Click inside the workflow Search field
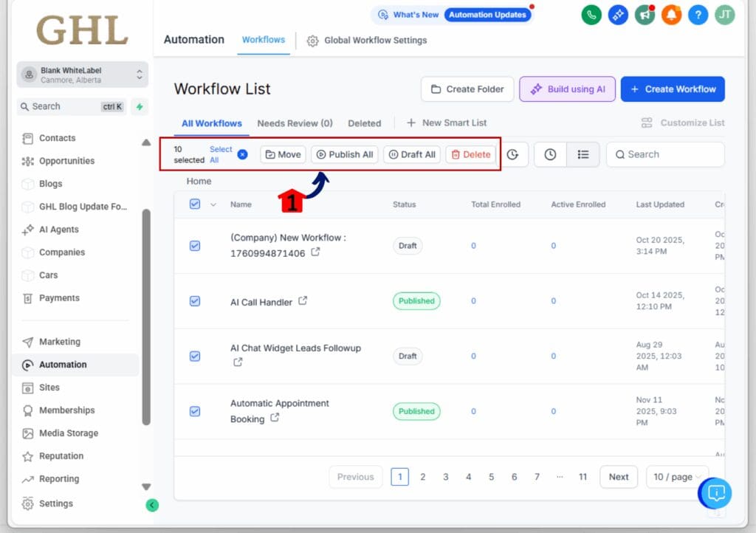Image resolution: width=756 pixels, height=533 pixels. pyautogui.click(x=664, y=154)
